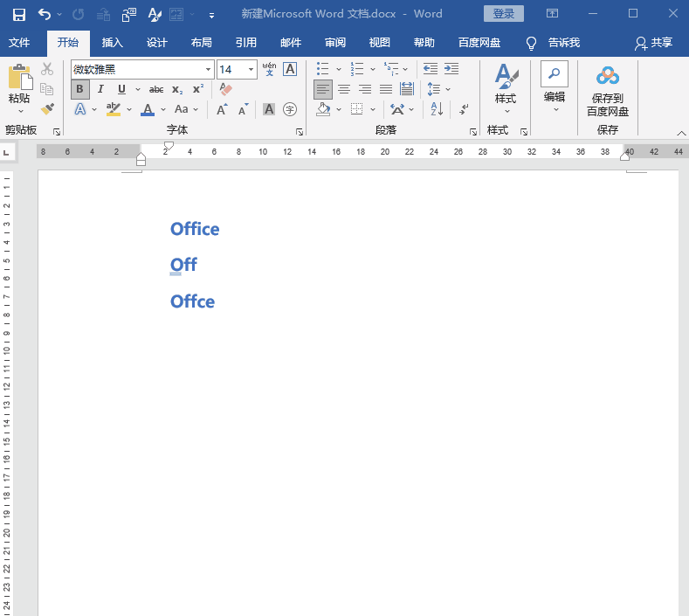Toggle subscript formatting

177,90
